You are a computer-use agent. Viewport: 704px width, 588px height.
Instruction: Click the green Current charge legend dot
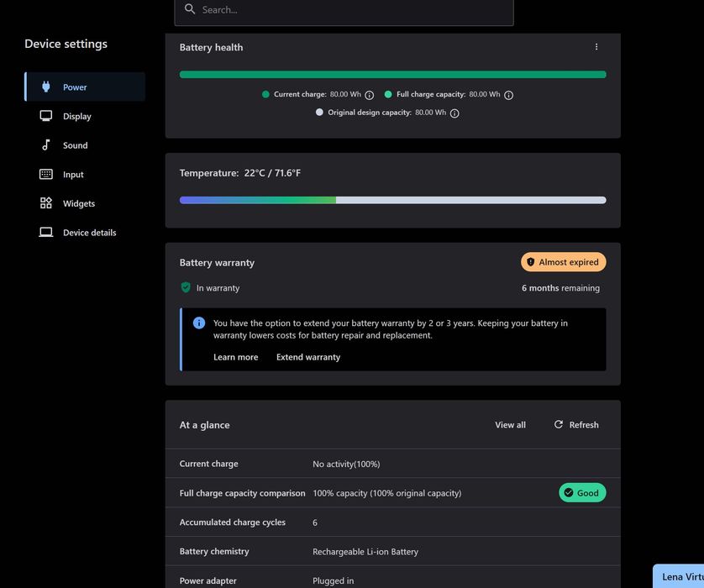coord(265,94)
